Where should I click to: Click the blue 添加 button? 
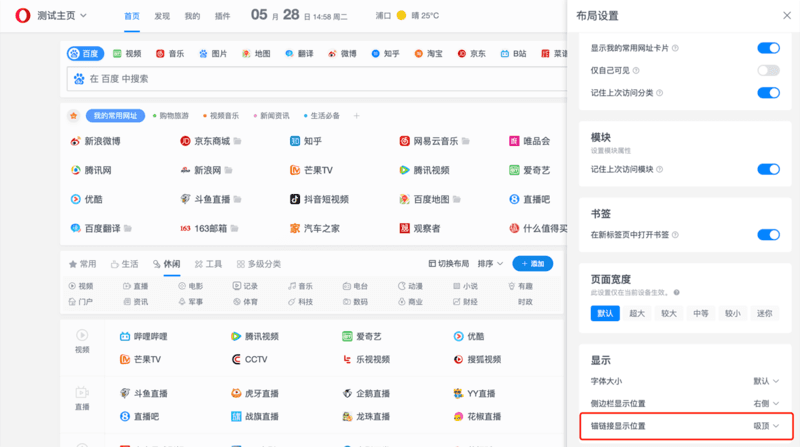tap(533, 264)
